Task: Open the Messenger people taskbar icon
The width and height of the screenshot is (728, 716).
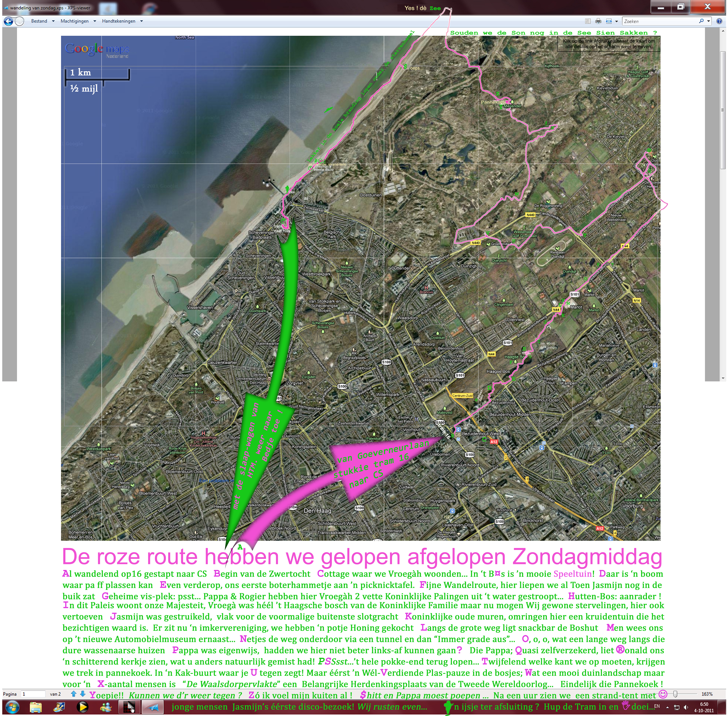Action: click(106, 707)
